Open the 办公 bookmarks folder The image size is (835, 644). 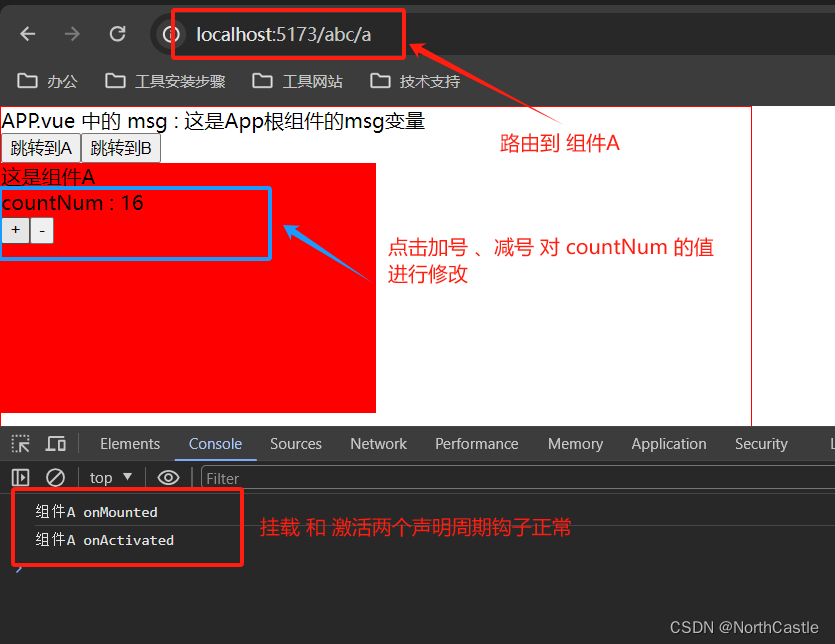point(47,81)
